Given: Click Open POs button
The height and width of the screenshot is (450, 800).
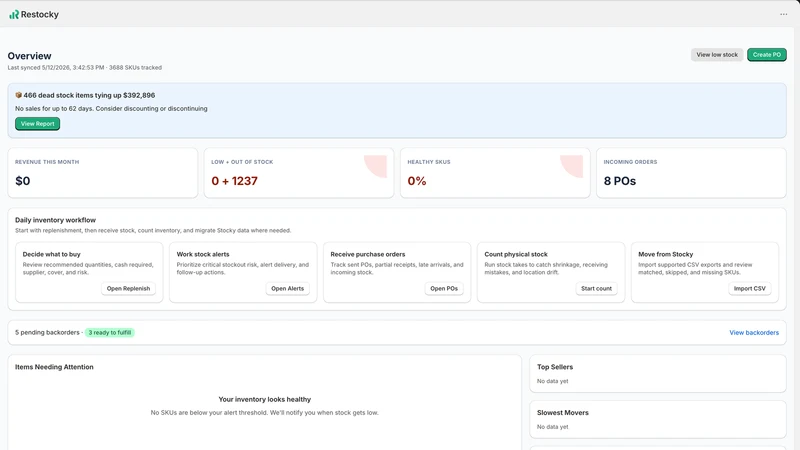Looking at the screenshot, I should [x=443, y=288].
